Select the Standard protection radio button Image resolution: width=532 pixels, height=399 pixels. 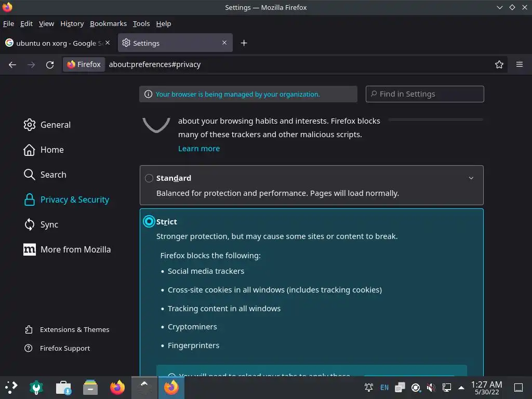coord(149,178)
